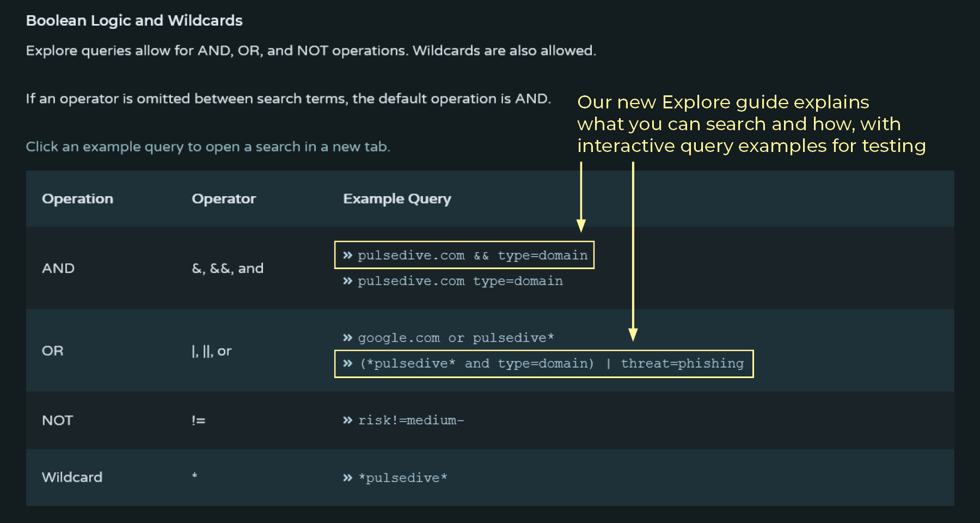The width and height of the screenshot is (980, 523).
Task: Click the chevron icon before 'pulsedive.com type=domain'
Action: 347,281
